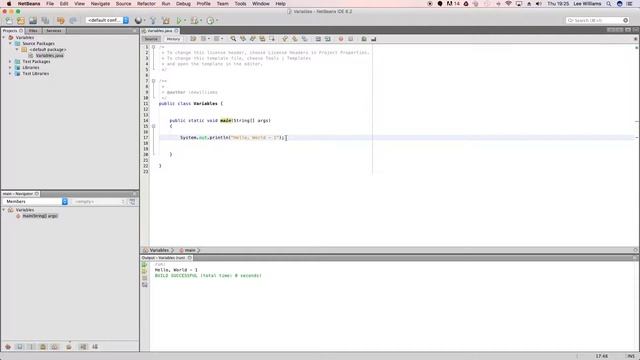Toggle Show Inherited Members filter in Navigator

click(x=8, y=347)
